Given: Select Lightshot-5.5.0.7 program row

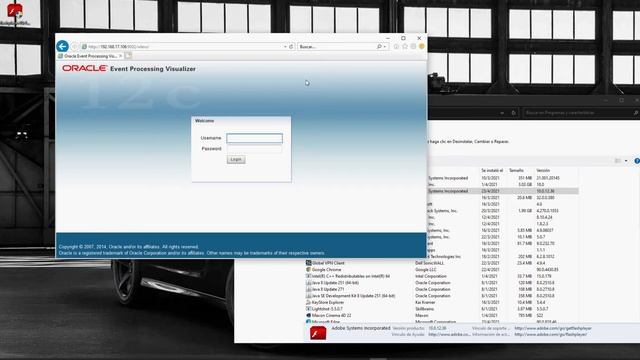Looking at the screenshot, I should (442, 309).
